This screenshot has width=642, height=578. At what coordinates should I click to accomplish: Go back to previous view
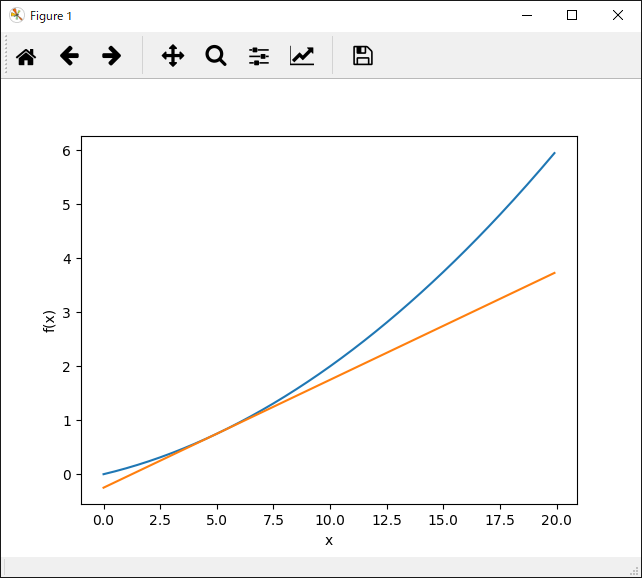pyautogui.click(x=69, y=56)
